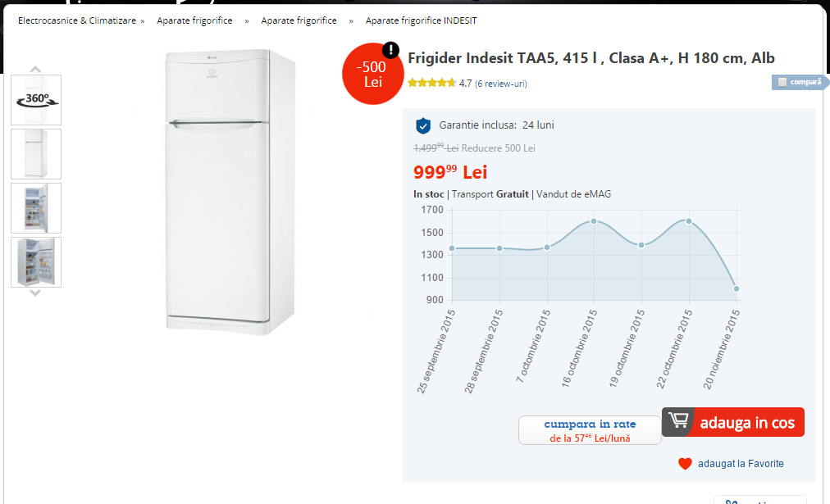Open the 360° product view thumbnail

coord(36,100)
